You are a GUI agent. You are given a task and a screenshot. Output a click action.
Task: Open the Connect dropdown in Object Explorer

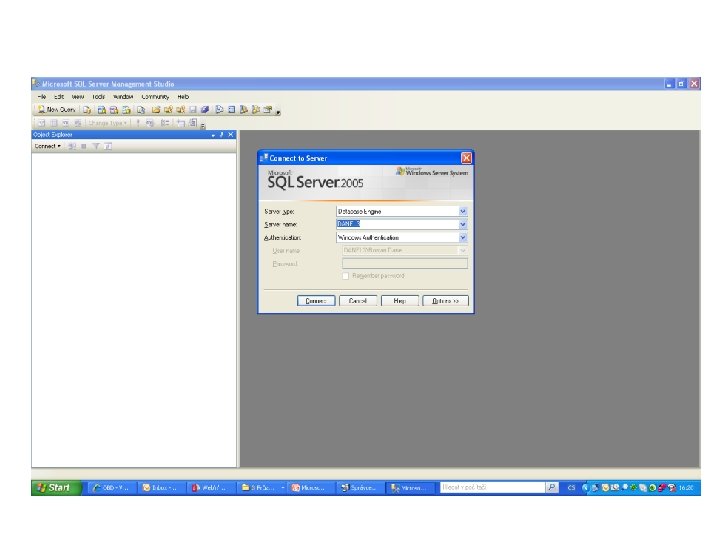click(x=48, y=146)
